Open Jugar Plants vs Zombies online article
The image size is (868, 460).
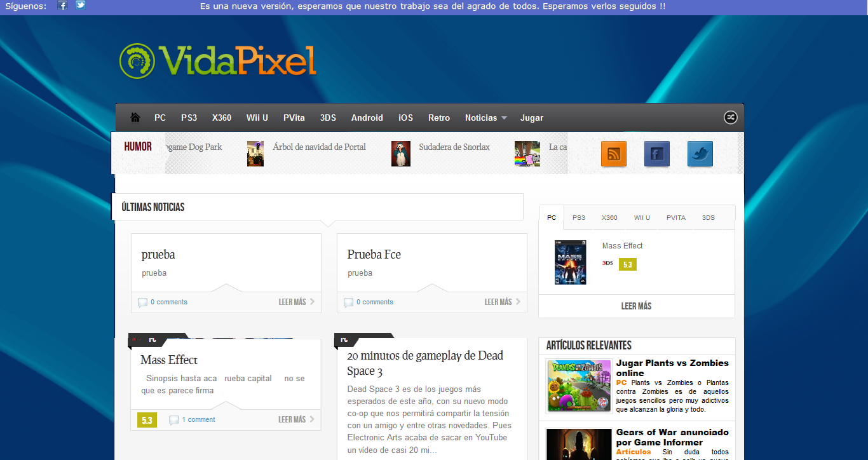tap(672, 368)
